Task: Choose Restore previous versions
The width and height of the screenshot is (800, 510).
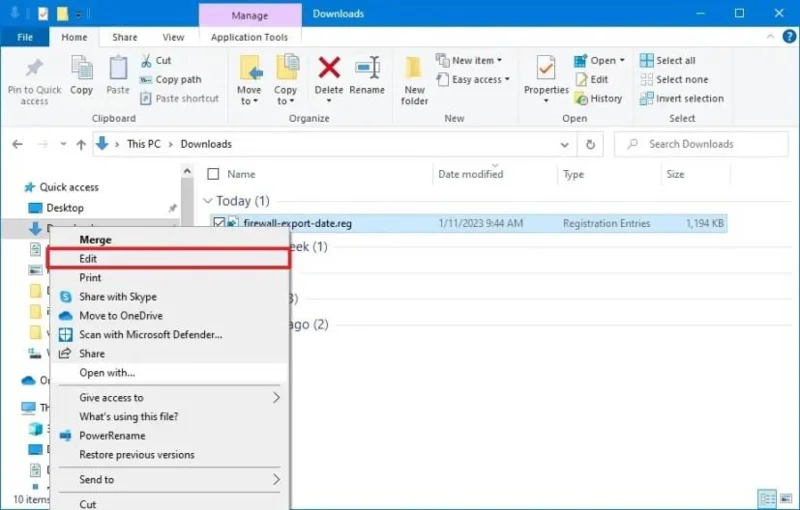Action: (x=169, y=454)
